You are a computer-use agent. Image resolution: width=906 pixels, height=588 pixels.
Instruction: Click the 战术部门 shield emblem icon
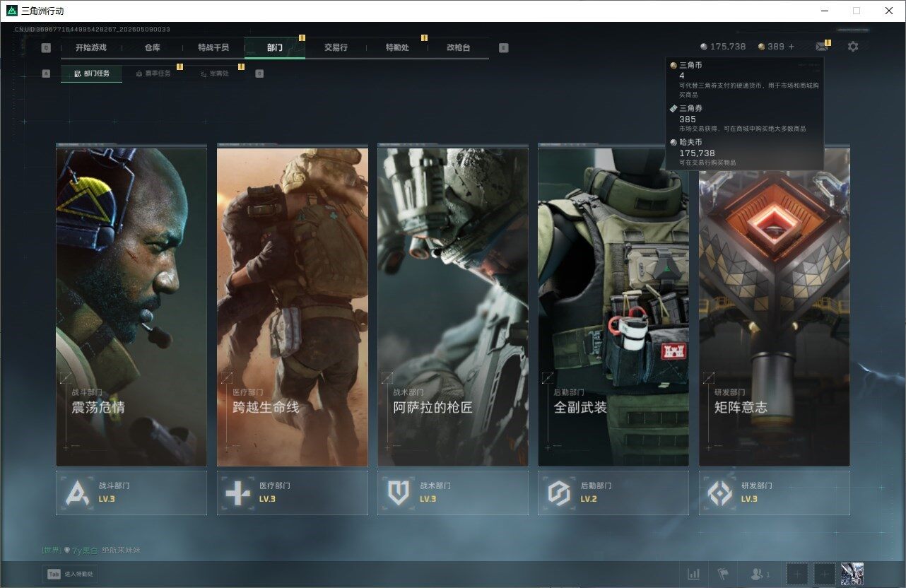tap(399, 493)
